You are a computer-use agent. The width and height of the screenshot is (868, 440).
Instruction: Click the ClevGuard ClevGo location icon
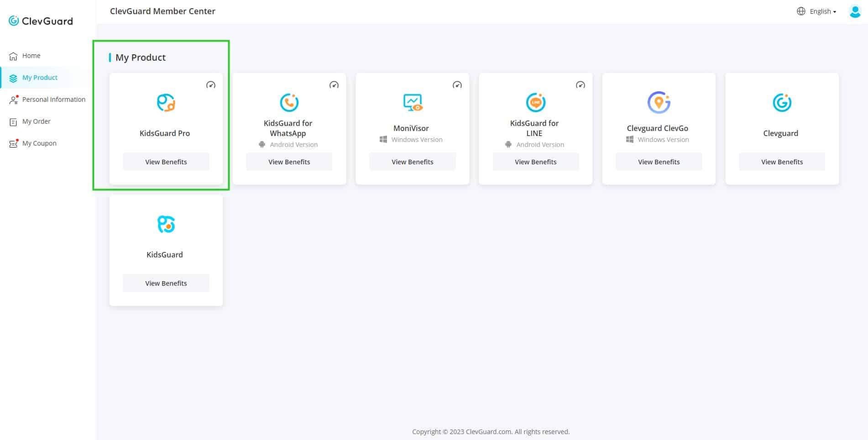point(659,103)
